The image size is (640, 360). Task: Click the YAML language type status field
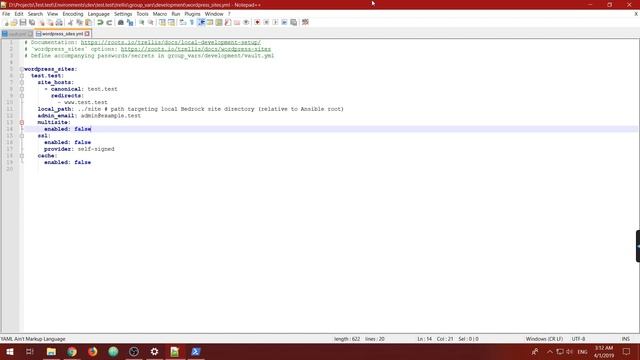[33, 339]
